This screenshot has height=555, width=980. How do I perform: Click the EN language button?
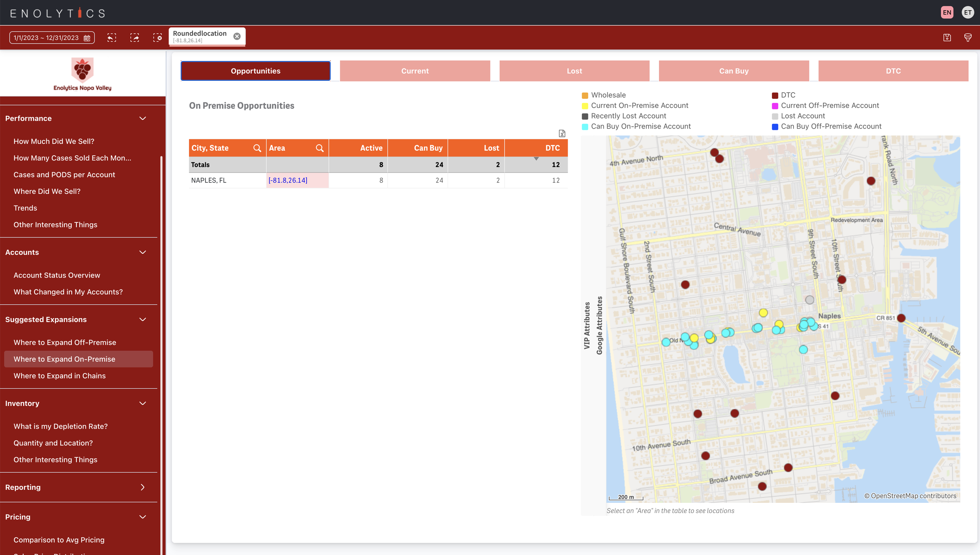[947, 13]
